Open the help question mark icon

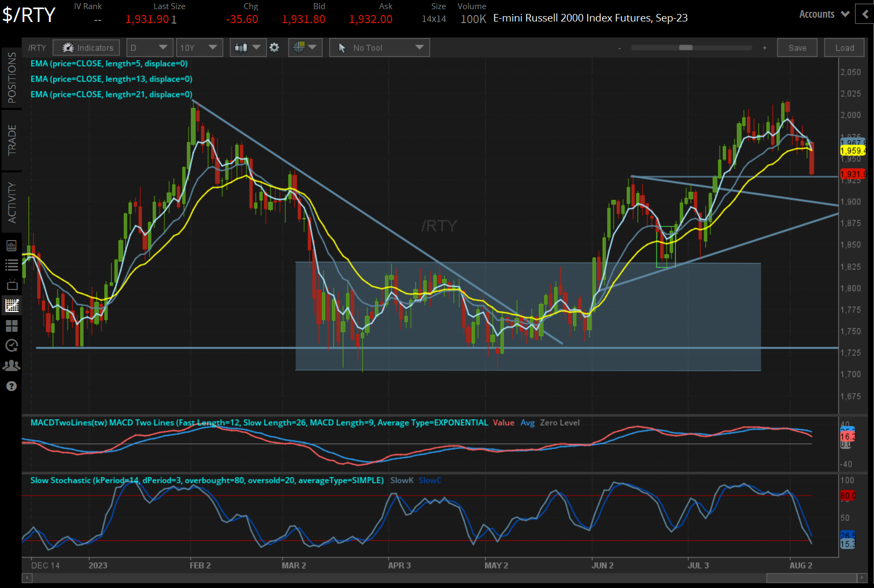12,386
